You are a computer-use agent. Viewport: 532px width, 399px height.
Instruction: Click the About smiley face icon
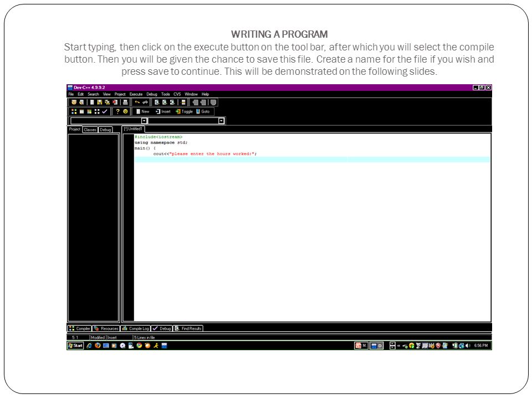tap(126, 111)
